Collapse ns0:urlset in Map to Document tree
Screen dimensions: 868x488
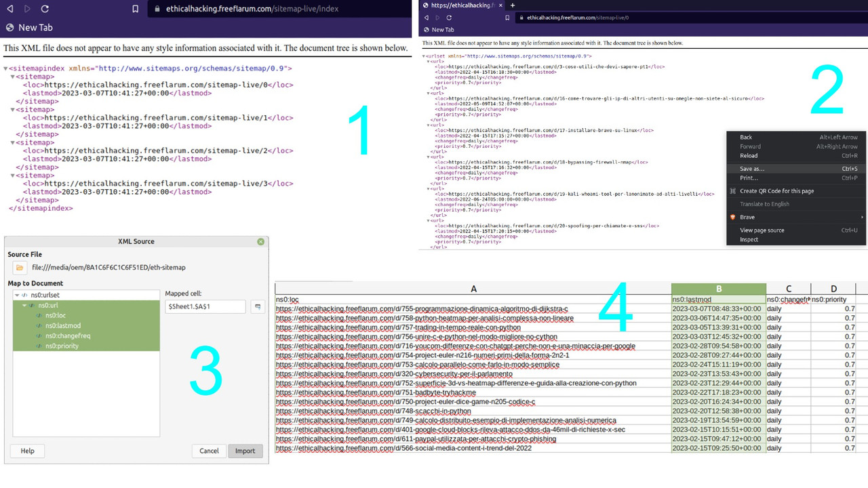[x=17, y=296]
